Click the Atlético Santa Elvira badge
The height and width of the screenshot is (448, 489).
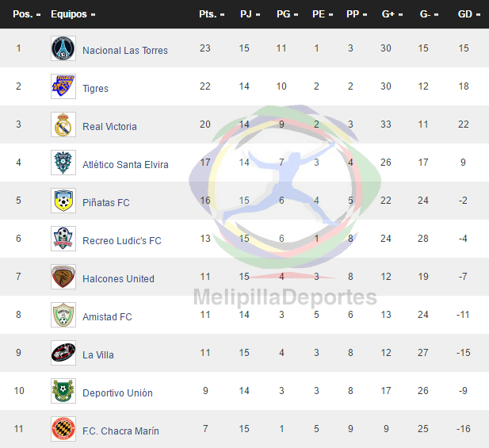(x=63, y=163)
